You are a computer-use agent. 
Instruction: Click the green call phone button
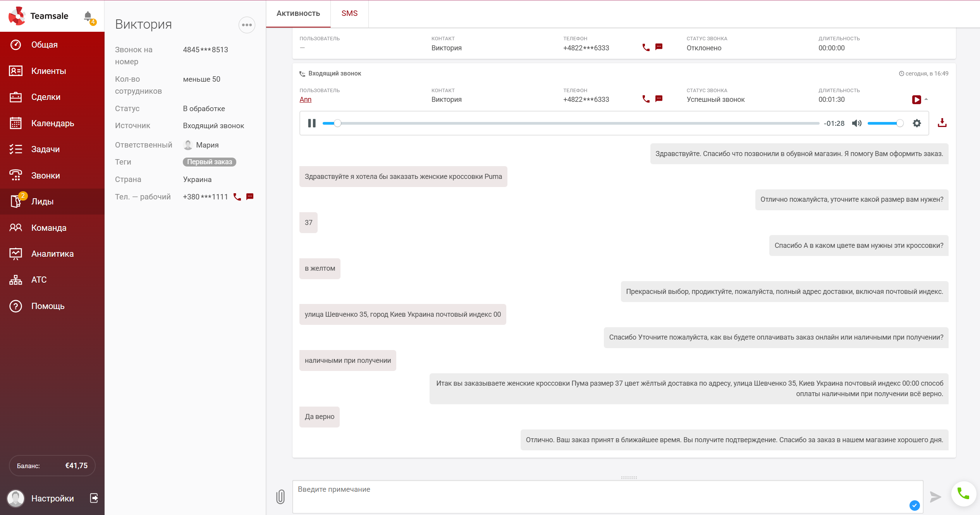(963, 493)
